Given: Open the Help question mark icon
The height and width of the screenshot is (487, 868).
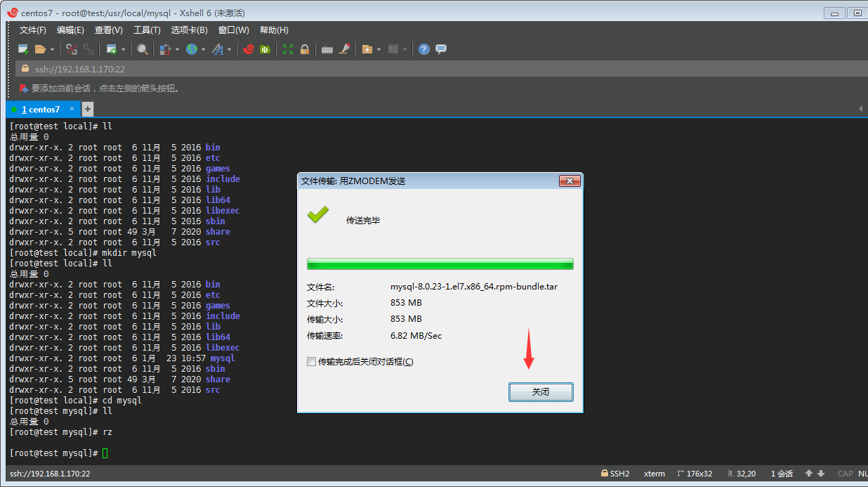Looking at the screenshot, I should click(423, 49).
